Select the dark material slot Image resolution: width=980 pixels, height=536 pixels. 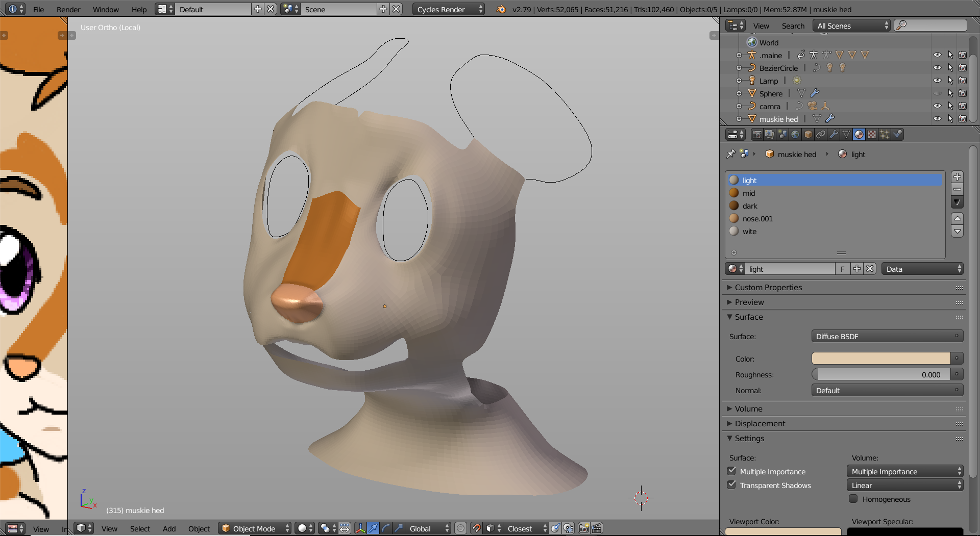point(750,206)
